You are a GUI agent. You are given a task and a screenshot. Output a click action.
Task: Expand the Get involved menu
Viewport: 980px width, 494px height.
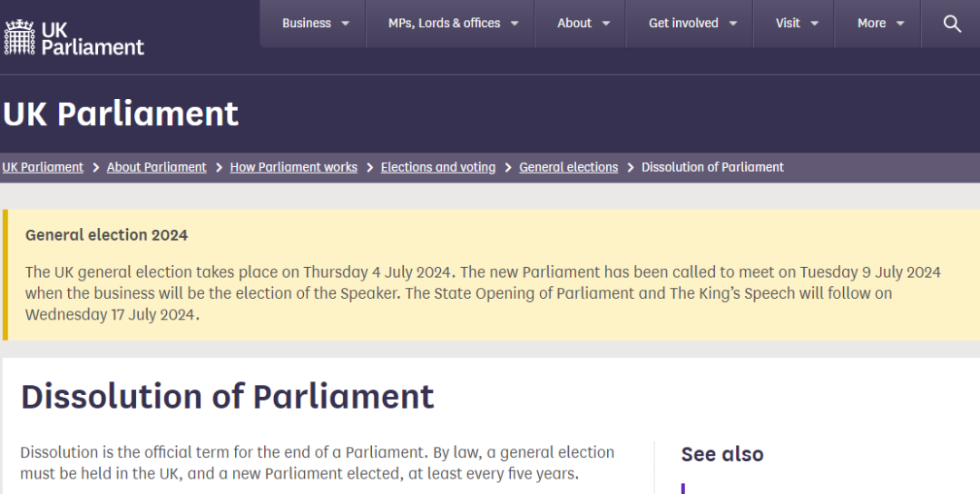(692, 23)
